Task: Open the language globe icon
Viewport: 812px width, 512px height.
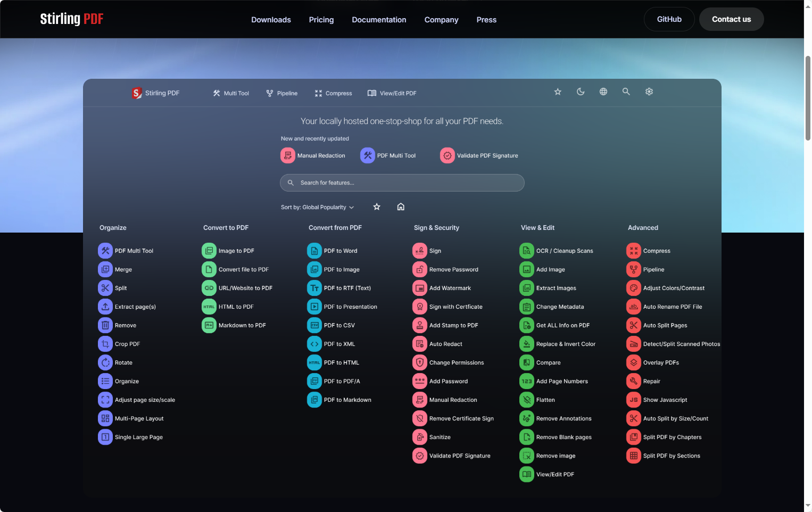Action: click(603, 92)
